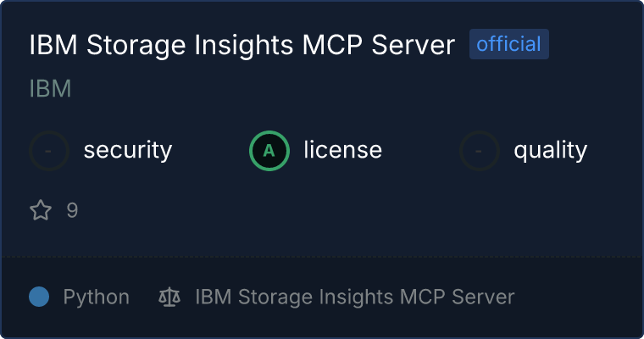Select the quality score label
This screenshot has width=644, height=339.
click(x=550, y=151)
